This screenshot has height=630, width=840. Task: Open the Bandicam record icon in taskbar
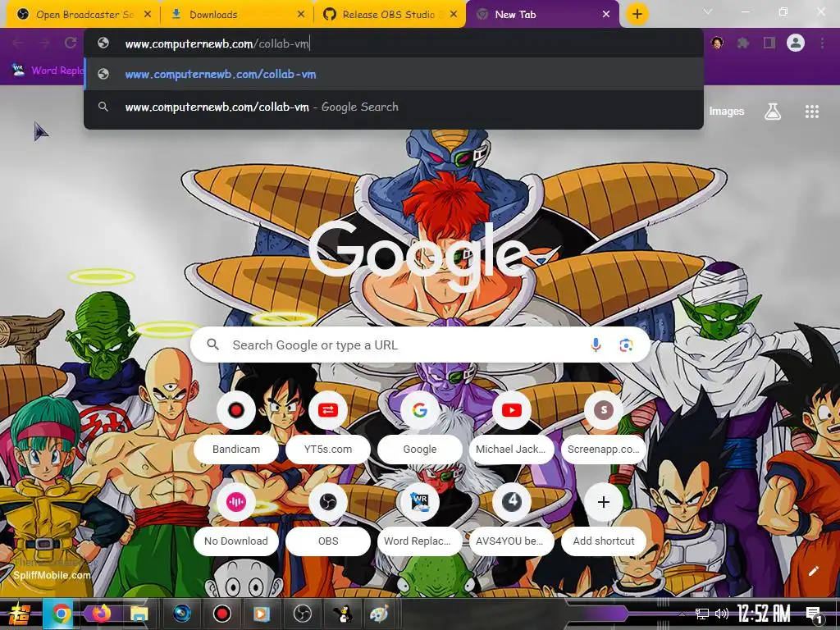[x=221, y=614]
